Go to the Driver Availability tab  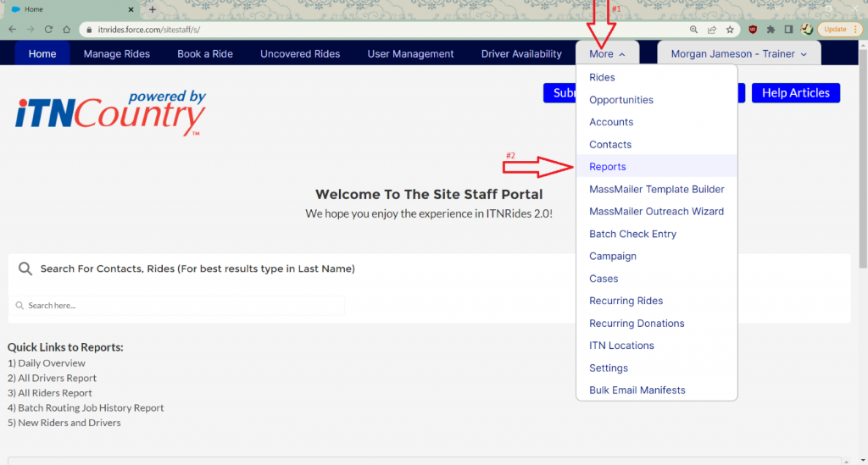point(521,53)
